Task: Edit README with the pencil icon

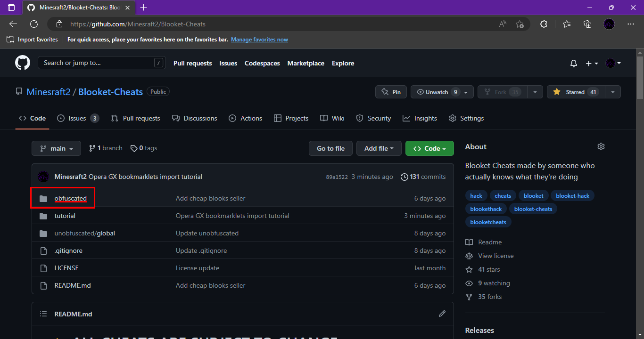Action: 442,314
